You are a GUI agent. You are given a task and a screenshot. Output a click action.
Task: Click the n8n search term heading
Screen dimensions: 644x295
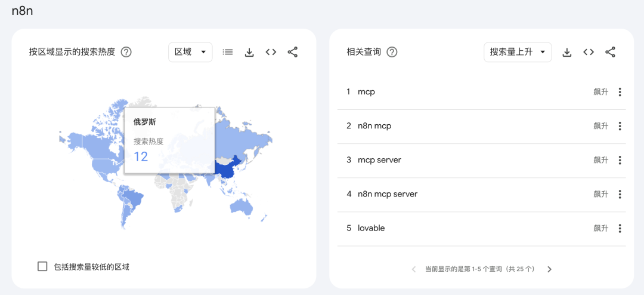click(x=22, y=11)
